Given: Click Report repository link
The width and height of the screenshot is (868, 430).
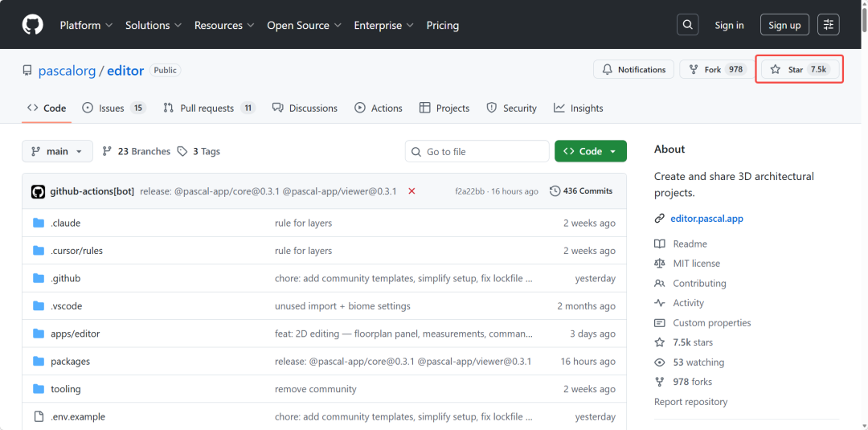Looking at the screenshot, I should (x=691, y=402).
